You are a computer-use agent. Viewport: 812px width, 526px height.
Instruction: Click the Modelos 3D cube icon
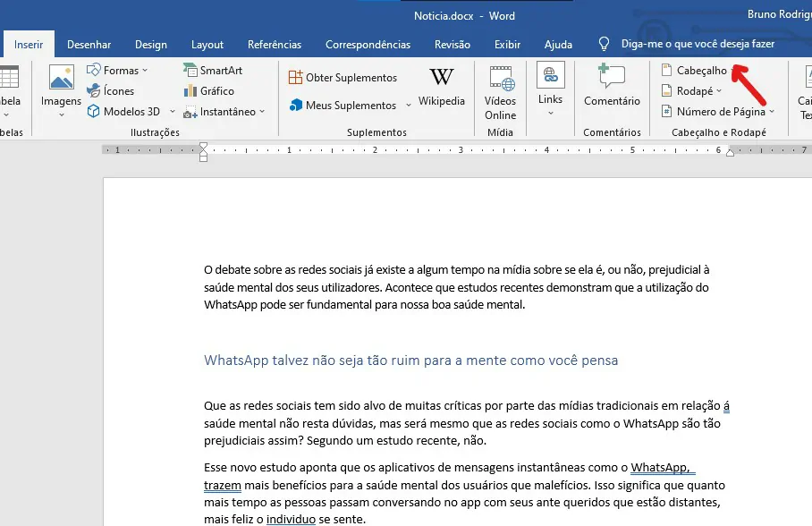click(x=93, y=111)
